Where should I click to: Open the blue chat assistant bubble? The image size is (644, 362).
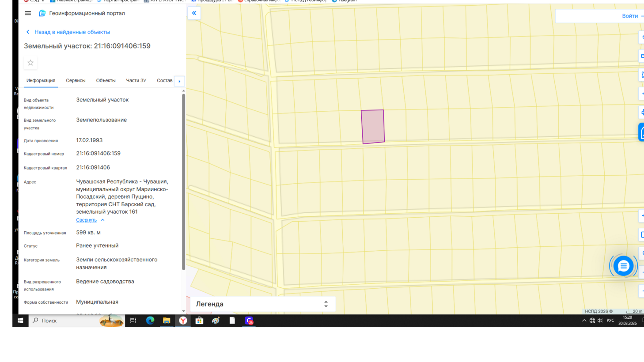coord(623,266)
